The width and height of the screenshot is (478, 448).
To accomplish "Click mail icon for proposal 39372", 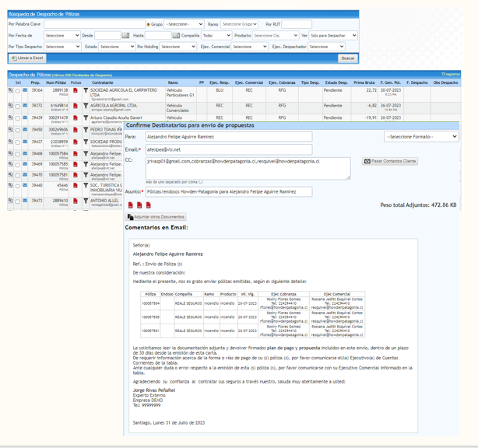I will [x=25, y=105].
